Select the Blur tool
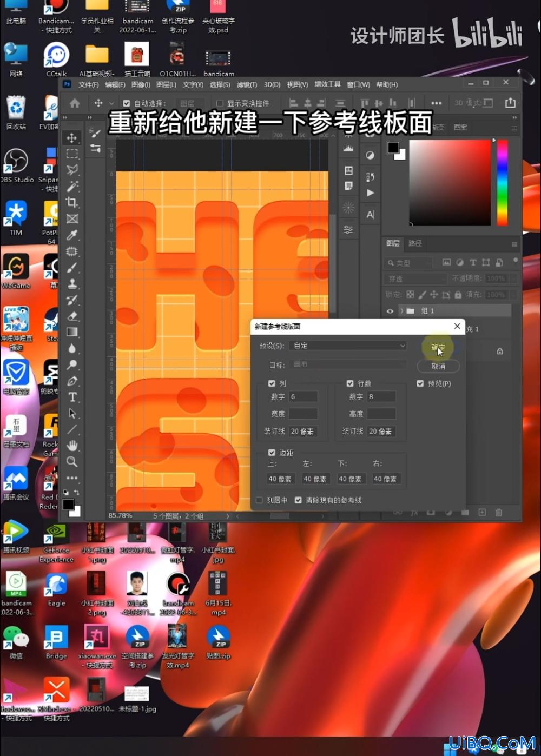The image size is (541, 756). point(72,349)
